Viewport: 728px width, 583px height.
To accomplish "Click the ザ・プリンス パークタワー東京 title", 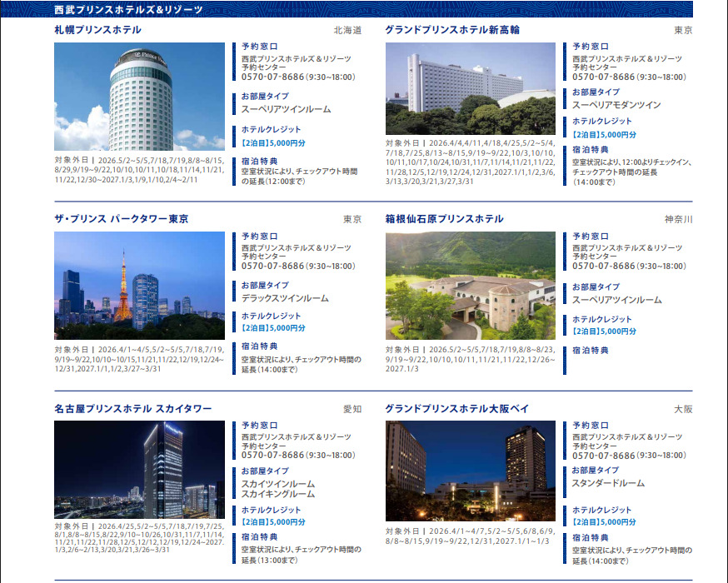I will tap(121, 219).
